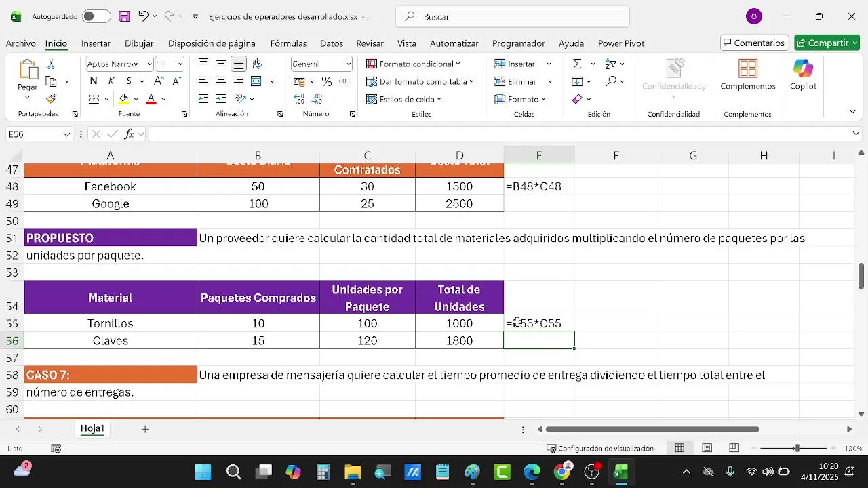Toggle the Autoguardado switch
Viewport: 868px width, 488px height.
(96, 16)
